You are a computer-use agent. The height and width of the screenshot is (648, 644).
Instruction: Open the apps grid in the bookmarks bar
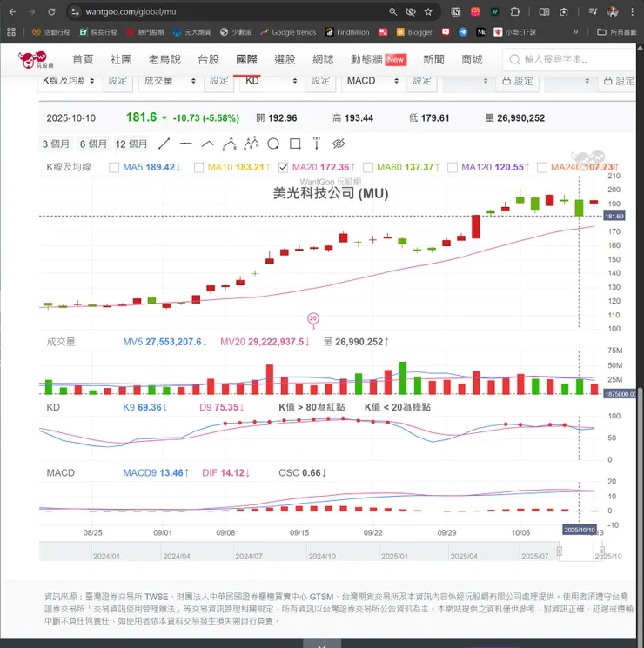11,32
